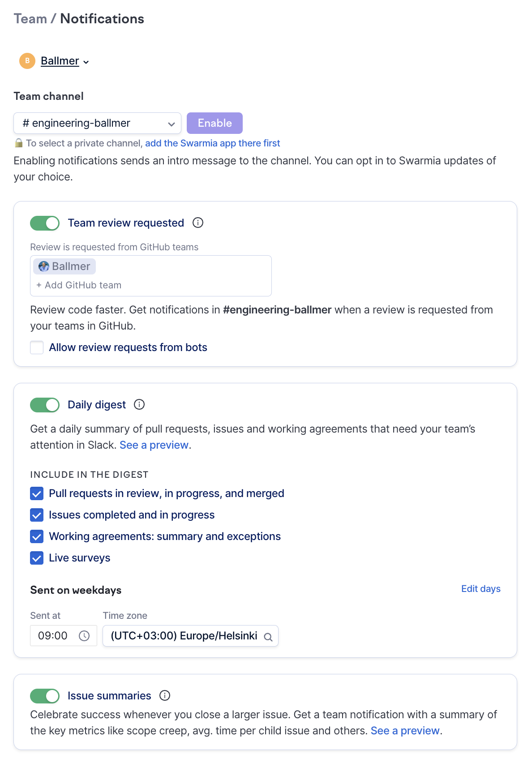Uncheck the Live surveys checkbox
Viewport: 532px width, 763px height.
[x=37, y=558]
